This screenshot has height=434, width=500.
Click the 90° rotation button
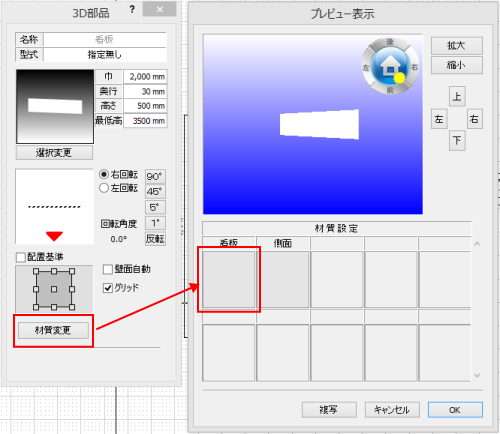click(155, 176)
